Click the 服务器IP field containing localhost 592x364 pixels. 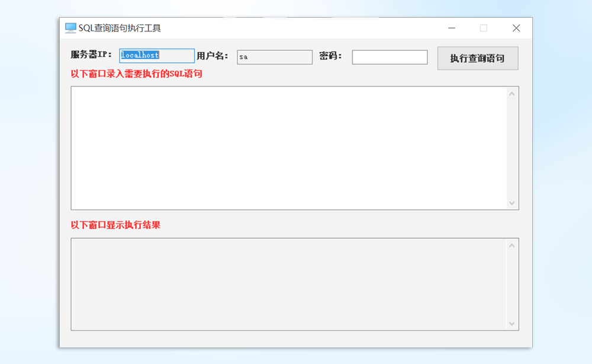[x=157, y=56]
